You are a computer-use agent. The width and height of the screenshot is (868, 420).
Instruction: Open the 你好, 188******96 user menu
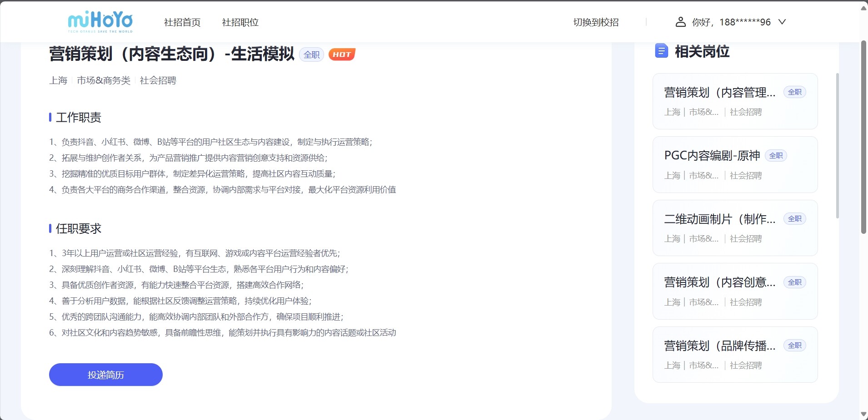[731, 22]
